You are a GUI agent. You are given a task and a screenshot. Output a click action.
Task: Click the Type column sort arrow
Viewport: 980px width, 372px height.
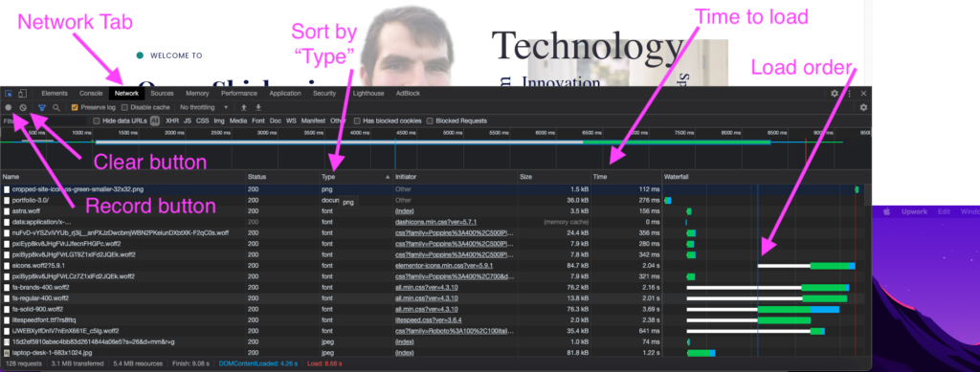tap(388, 177)
